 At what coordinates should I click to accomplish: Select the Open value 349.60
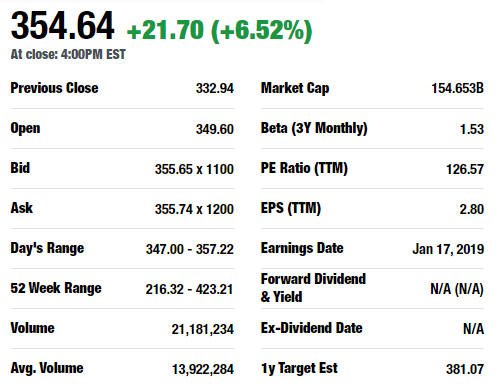click(x=215, y=129)
